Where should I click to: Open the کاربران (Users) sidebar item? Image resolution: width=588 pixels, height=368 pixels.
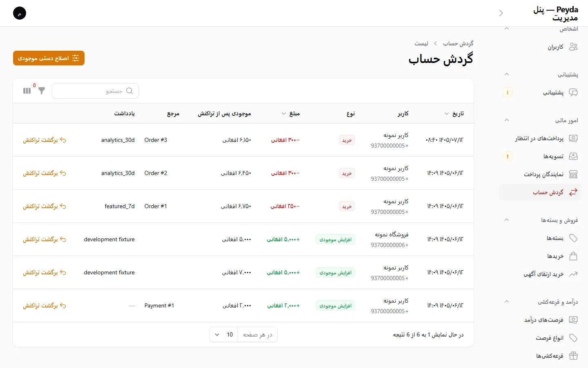click(540, 47)
